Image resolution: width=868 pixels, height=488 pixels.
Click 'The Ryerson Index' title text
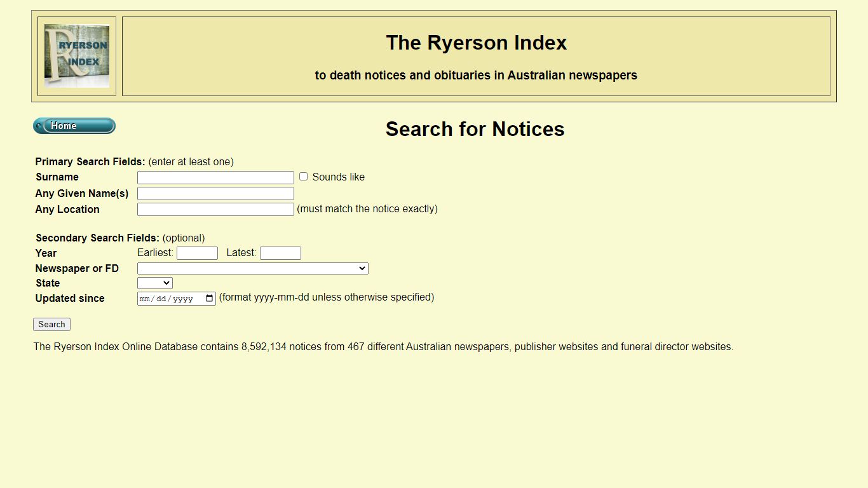coord(476,43)
